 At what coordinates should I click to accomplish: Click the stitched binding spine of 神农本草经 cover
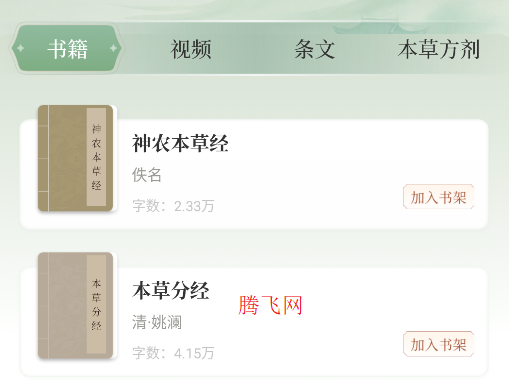pos(44,158)
